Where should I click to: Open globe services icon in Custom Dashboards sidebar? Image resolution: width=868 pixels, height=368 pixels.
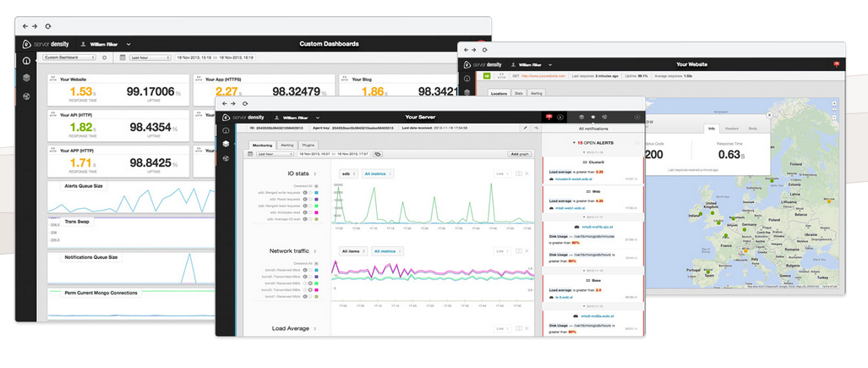coord(26,96)
